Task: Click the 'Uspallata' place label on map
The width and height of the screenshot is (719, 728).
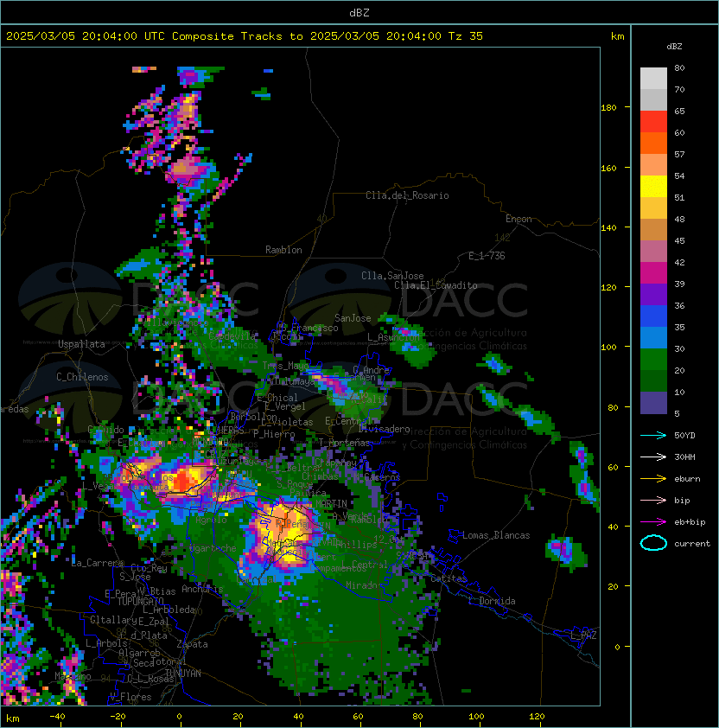Action: 81,344
